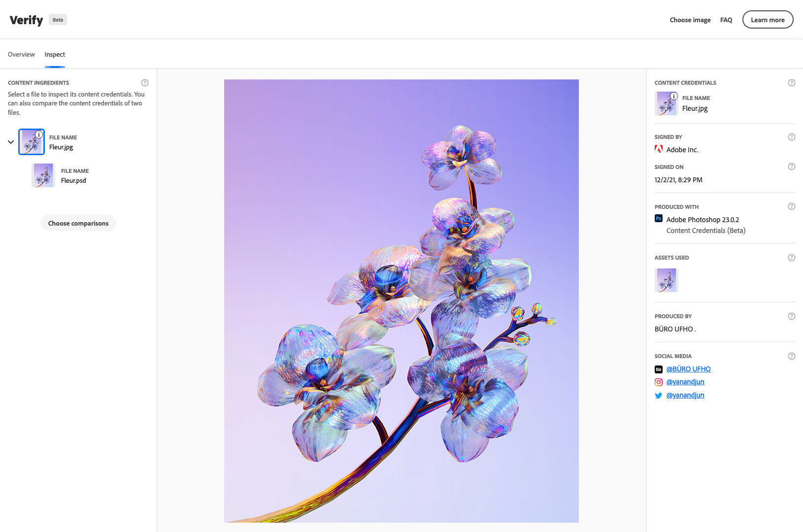The width and height of the screenshot is (803, 532).
Task: Open the Choose image link
Action: tap(690, 20)
